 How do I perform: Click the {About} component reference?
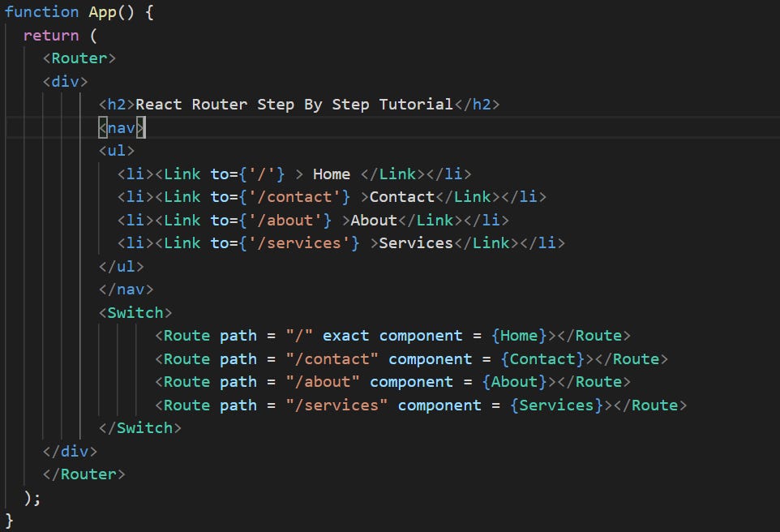pyautogui.click(x=514, y=382)
